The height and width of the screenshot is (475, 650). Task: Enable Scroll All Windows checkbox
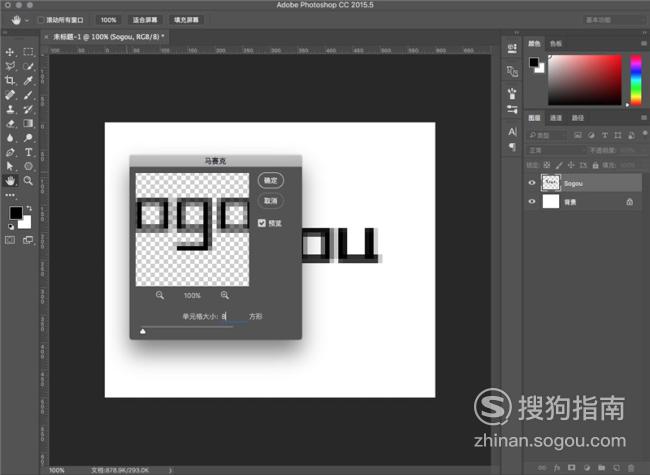(x=41, y=20)
